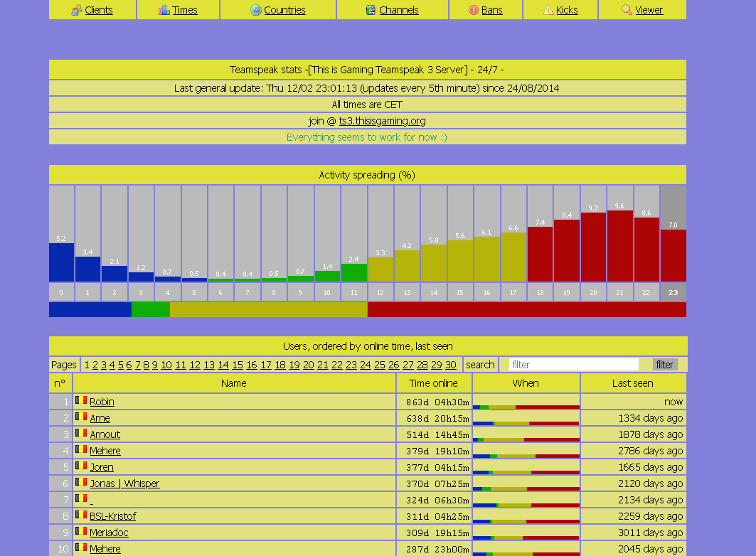Click inside the search filter field
Screen dimensions: 756x556
(x=573, y=365)
